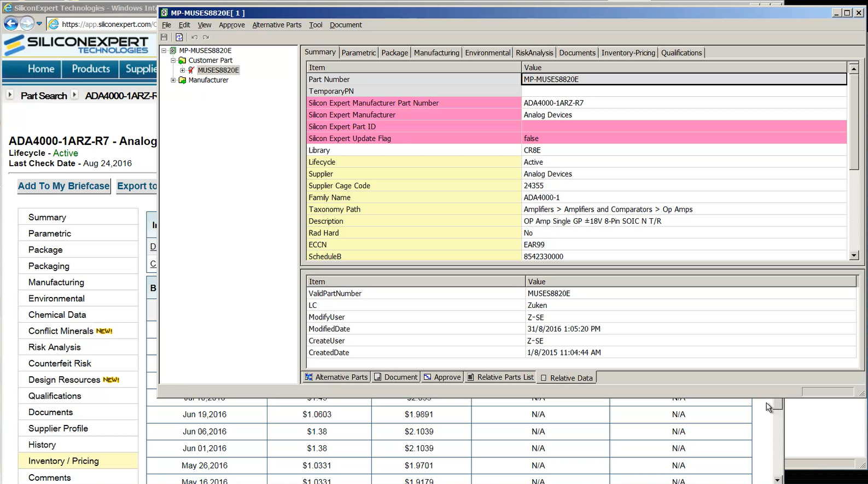Image resolution: width=868 pixels, height=484 pixels.
Task: Click the summary grid scrollbar up arrow
Action: (x=854, y=68)
